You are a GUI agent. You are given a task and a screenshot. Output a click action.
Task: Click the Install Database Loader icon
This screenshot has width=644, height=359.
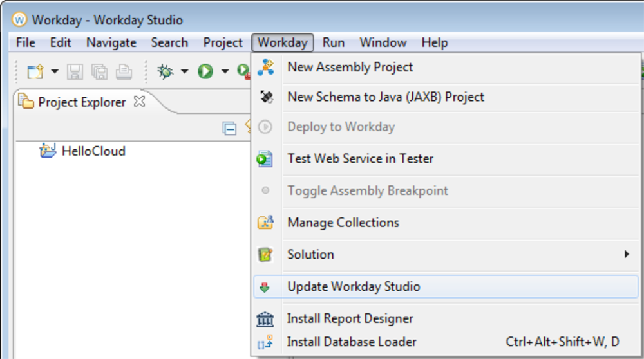[x=265, y=342]
